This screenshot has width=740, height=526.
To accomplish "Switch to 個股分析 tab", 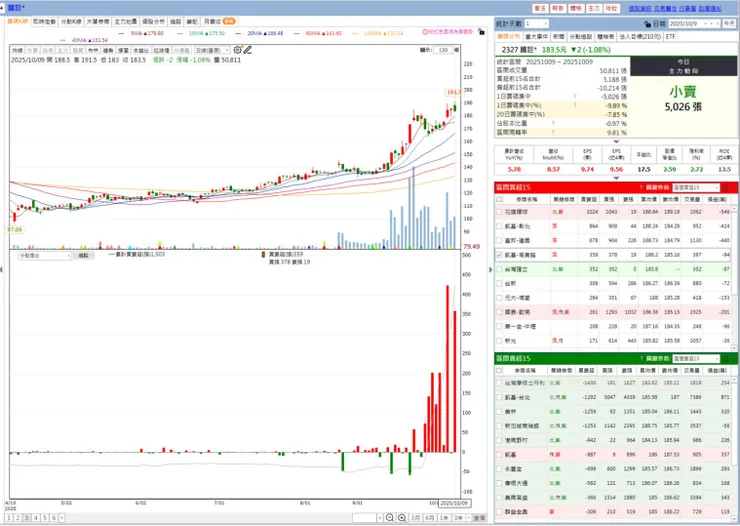I will 153,22.
